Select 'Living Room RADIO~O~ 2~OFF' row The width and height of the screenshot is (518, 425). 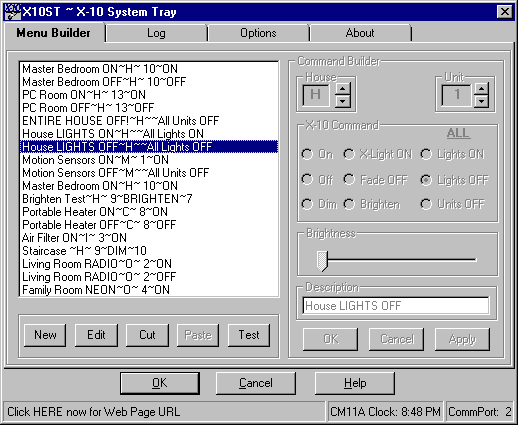pos(149,277)
